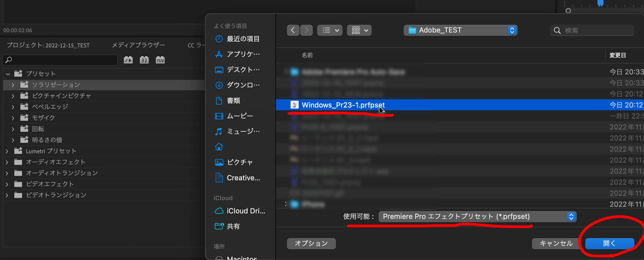
Task: Click the search magnifier icon in dialog
Action: click(557, 31)
